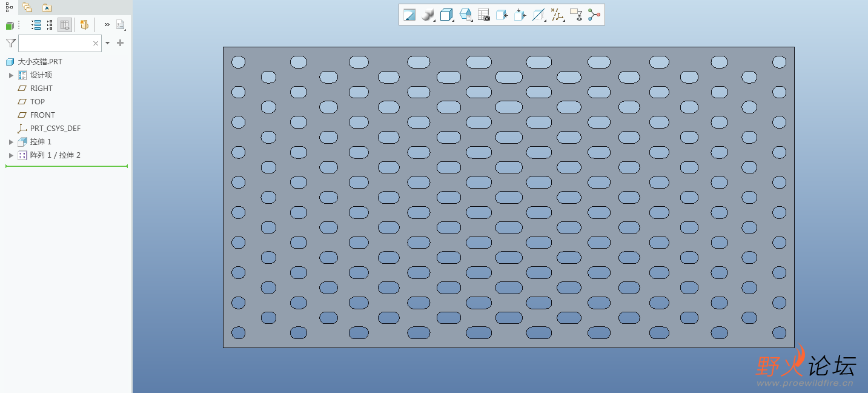Clear the tree search field with X
Screen dimensions: 868x393
[x=96, y=43]
